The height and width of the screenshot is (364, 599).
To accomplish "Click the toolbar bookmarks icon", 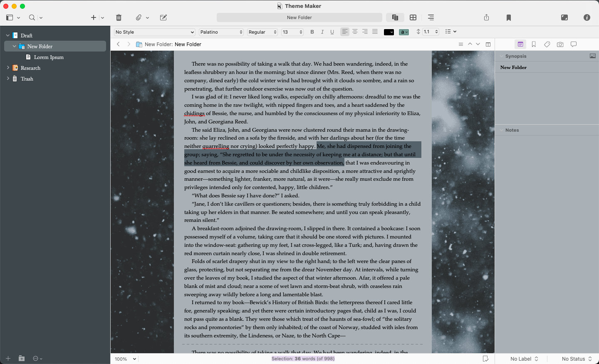I will pyautogui.click(x=509, y=17).
